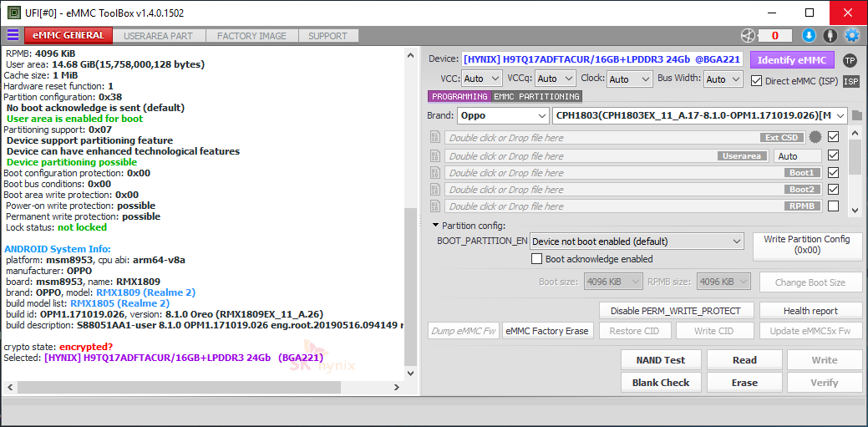Enable RPMB checkbox
Screen dimensions: 868x427
pyautogui.click(x=833, y=206)
